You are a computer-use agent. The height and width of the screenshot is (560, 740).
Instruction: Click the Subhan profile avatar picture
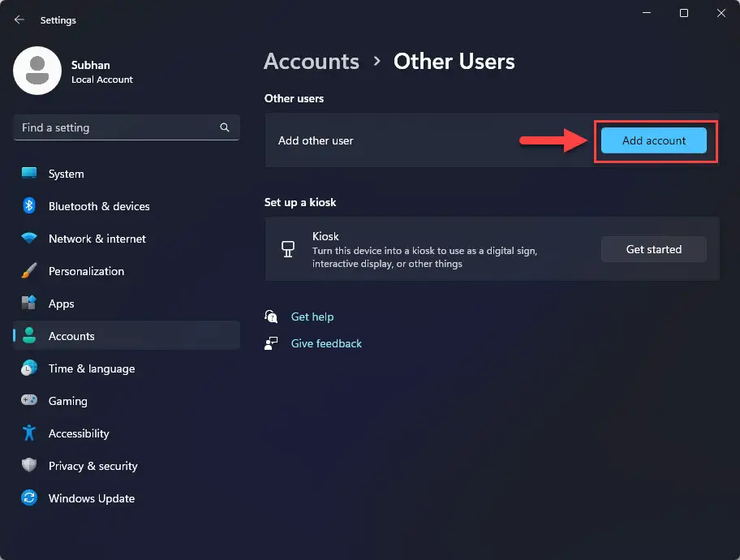point(37,71)
